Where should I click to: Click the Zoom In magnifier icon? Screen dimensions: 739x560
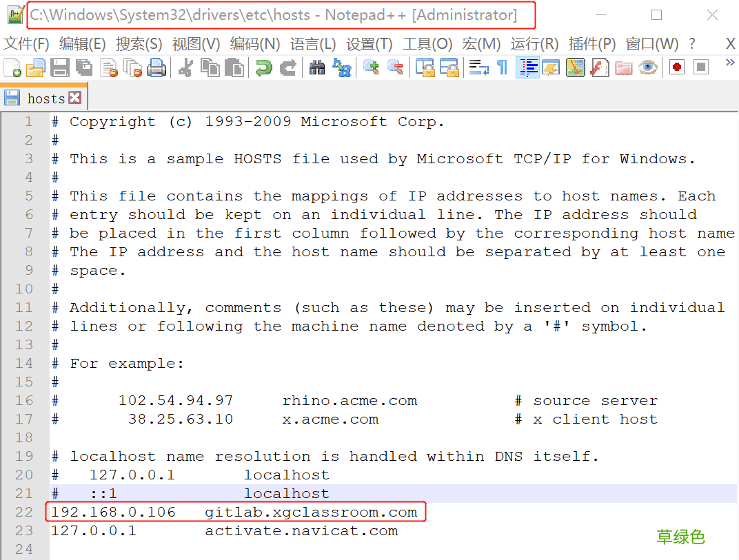click(x=371, y=68)
